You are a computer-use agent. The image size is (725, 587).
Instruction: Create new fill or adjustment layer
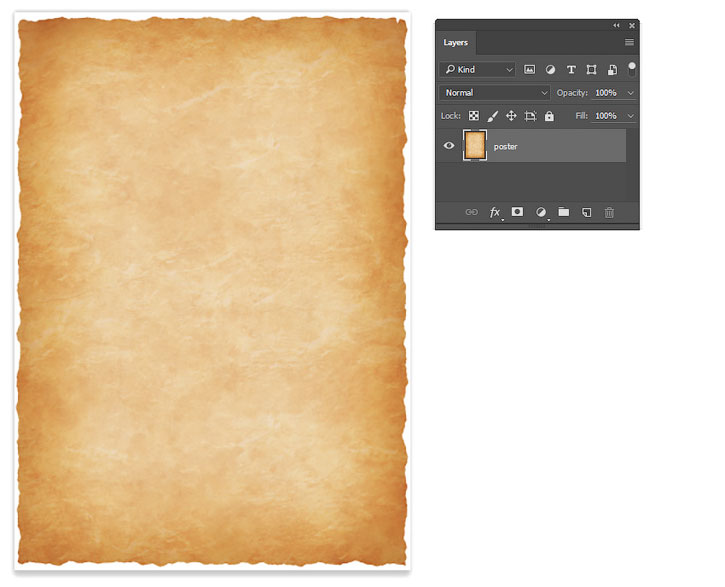541,212
